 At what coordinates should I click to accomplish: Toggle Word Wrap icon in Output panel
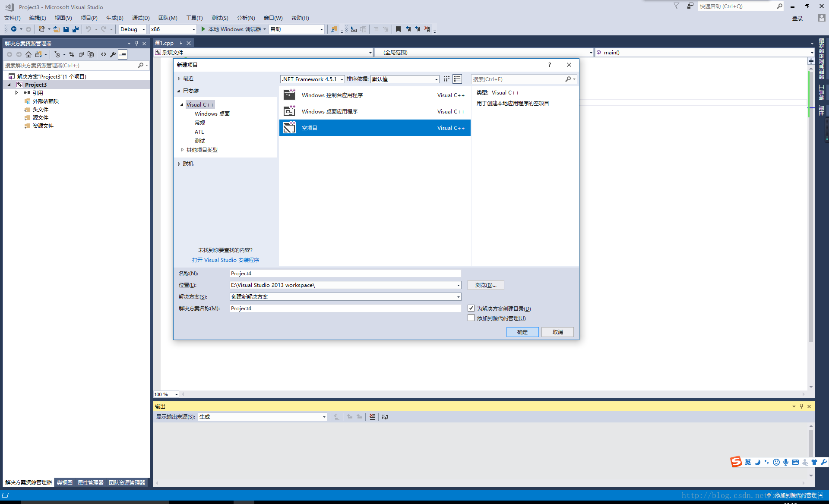click(x=385, y=417)
